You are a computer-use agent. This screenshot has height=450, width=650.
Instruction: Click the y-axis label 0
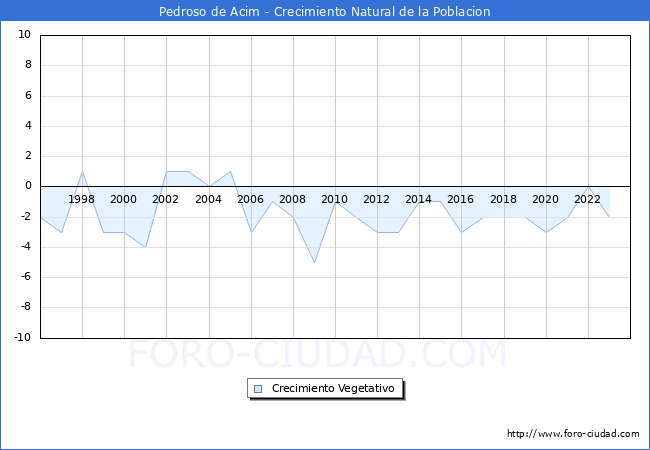(28, 186)
